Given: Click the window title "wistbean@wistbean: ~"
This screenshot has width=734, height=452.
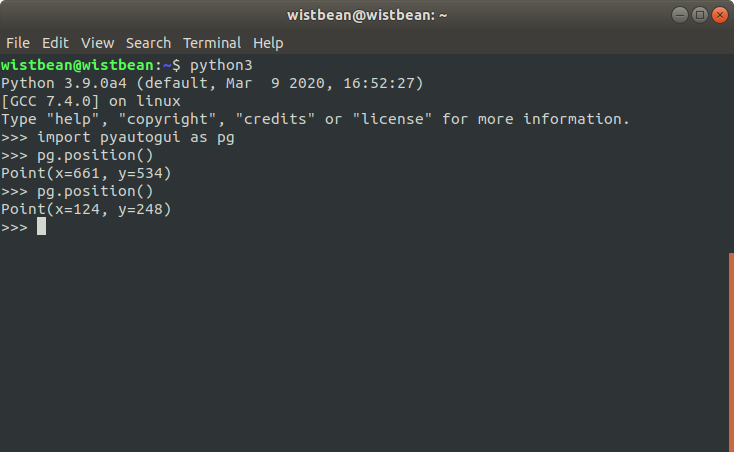Looking at the screenshot, I should [x=367, y=15].
